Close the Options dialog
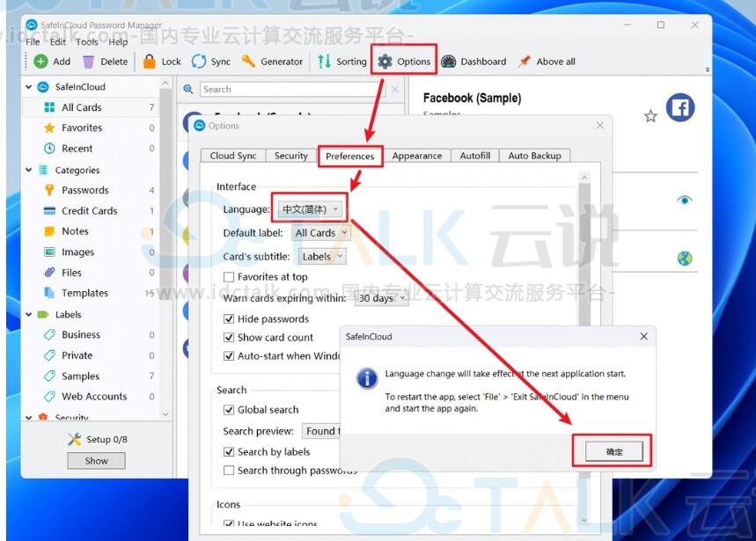 click(600, 125)
